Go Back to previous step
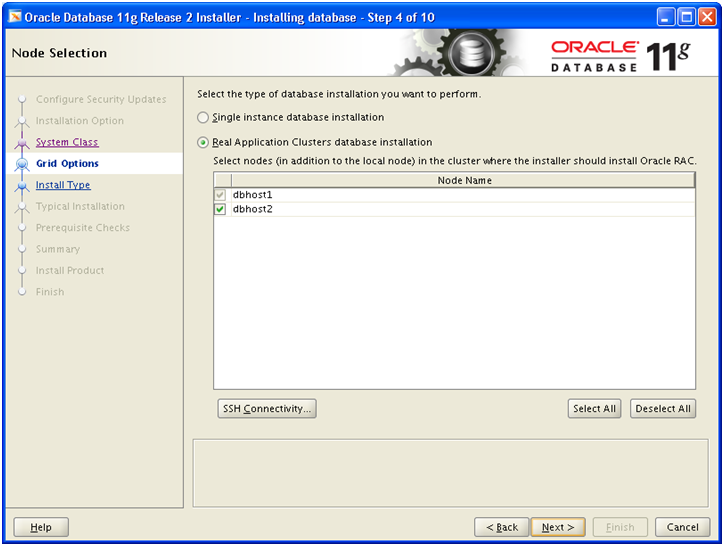Viewport: 724px width, 546px height. [x=501, y=527]
